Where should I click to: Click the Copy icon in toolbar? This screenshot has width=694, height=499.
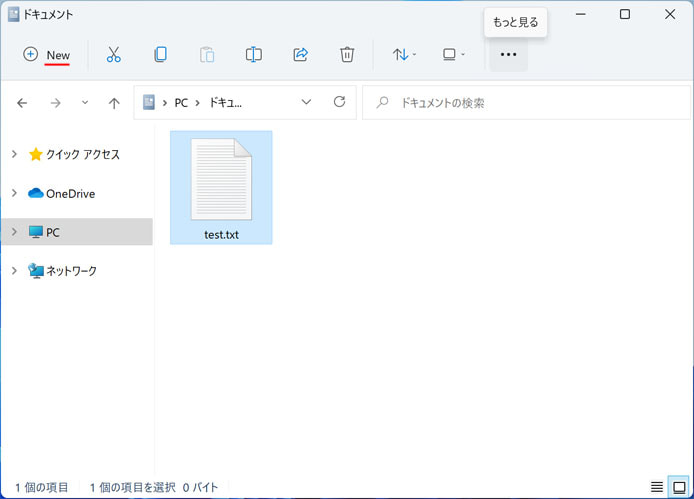(x=160, y=55)
